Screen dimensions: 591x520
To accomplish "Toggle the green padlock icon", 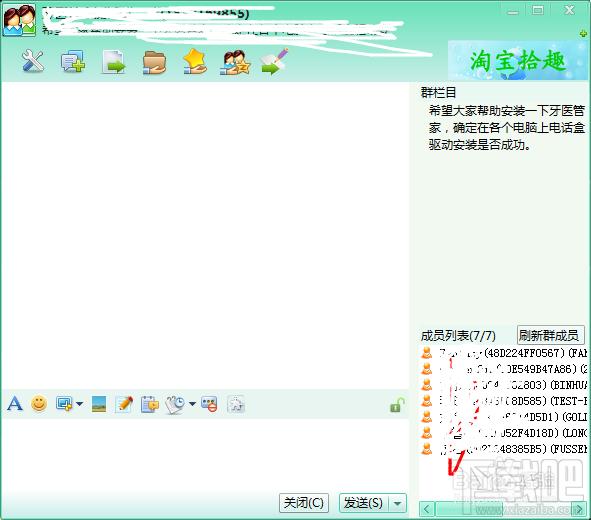I will (397, 405).
